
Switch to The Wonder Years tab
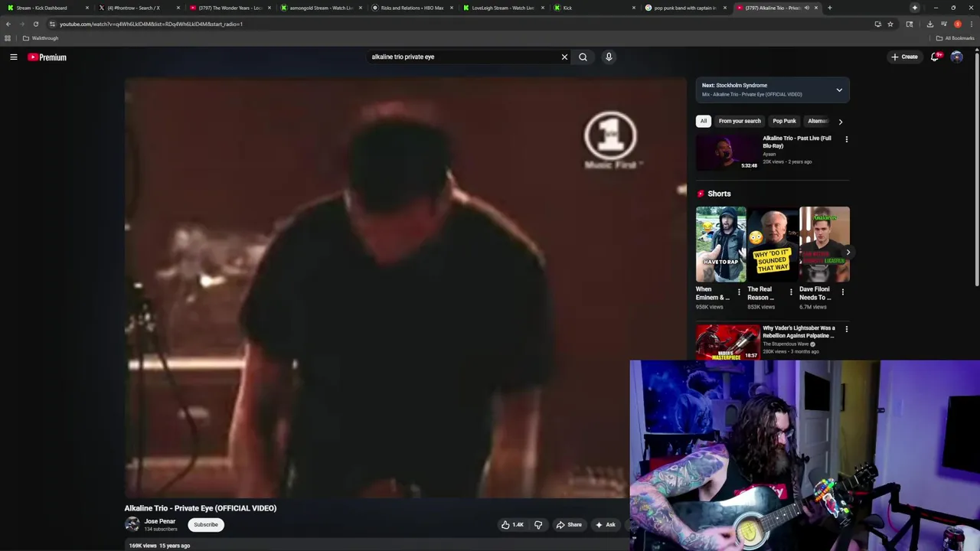tap(230, 8)
